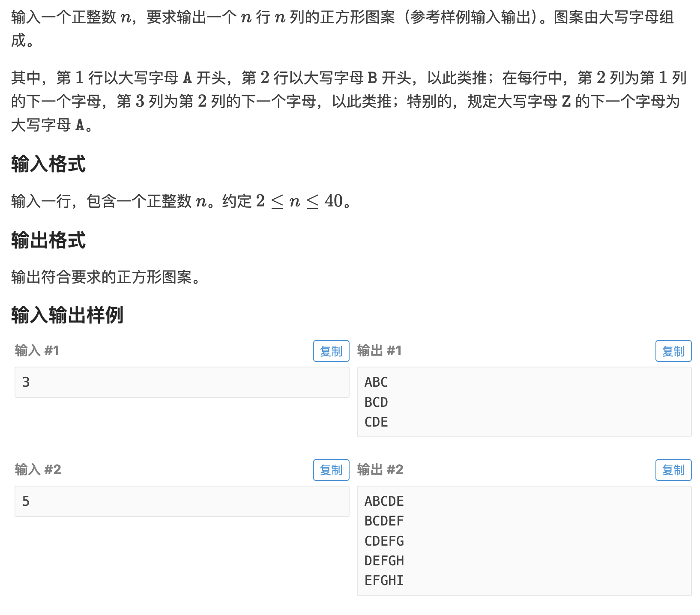Copy the sample input #2
700x615 pixels.
[x=331, y=470]
